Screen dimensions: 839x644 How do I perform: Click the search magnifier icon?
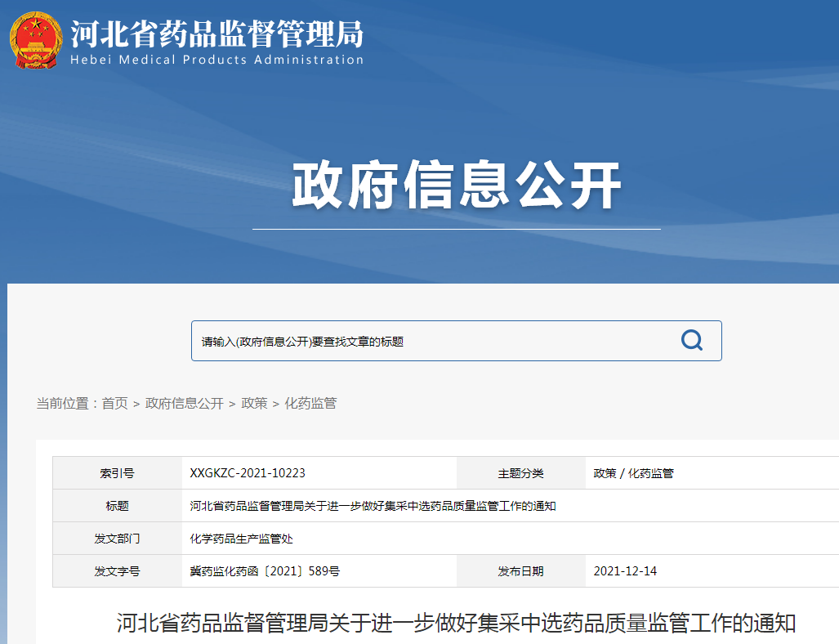(691, 341)
